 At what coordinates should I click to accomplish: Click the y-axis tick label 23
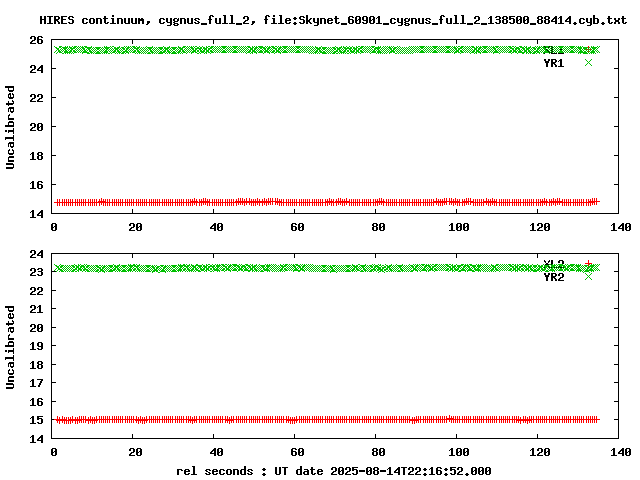(36, 272)
